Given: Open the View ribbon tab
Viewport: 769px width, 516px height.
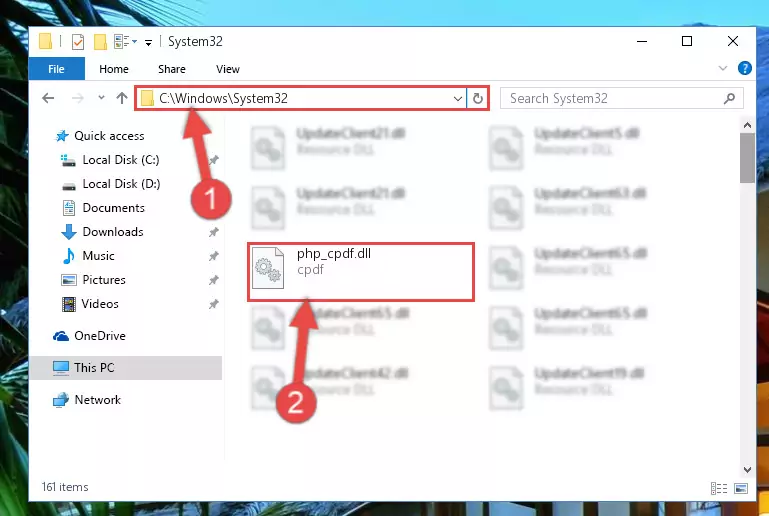Looking at the screenshot, I should coord(228,69).
